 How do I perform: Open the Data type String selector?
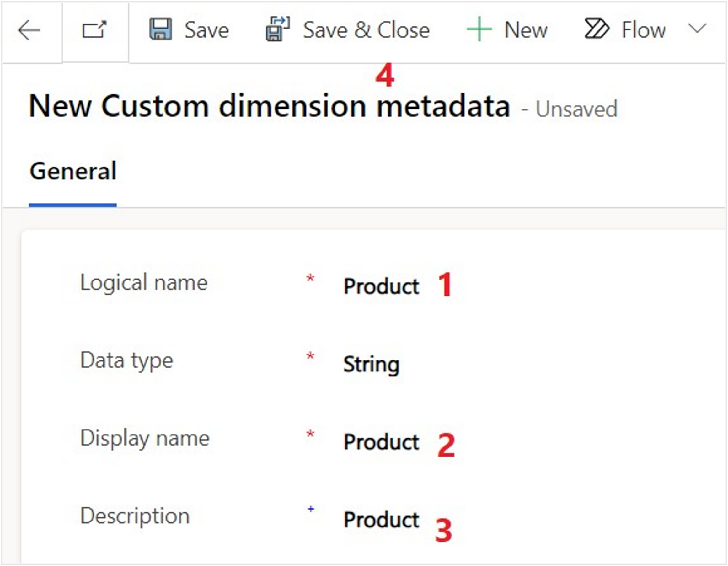(x=371, y=364)
